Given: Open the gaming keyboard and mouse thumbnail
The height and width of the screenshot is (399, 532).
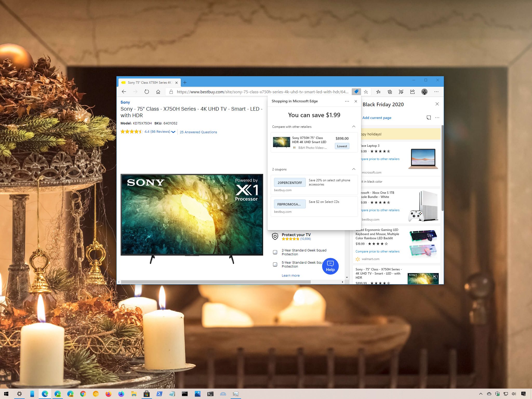Looking at the screenshot, I should coord(423,243).
